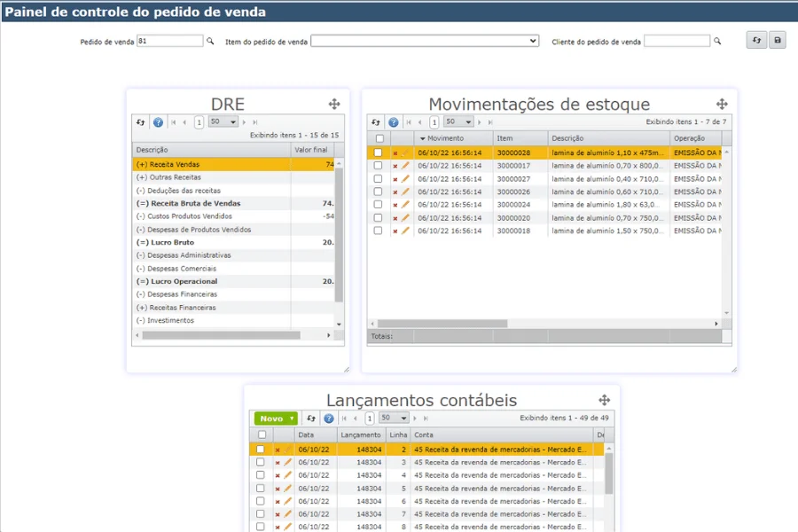Edit accounting entry on line 5
The image size is (798, 532).
(x=287, y=489)
